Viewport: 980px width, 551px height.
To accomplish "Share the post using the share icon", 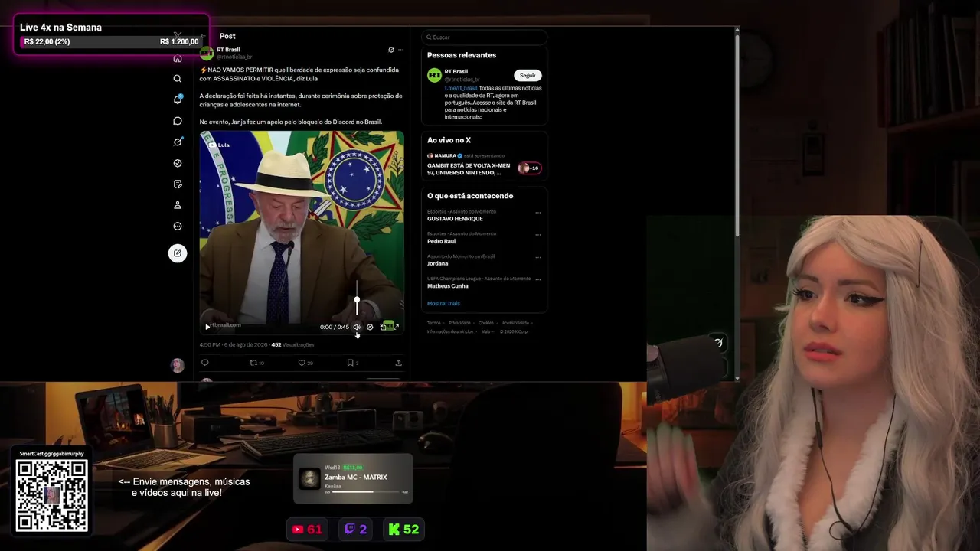I will 398,363.
